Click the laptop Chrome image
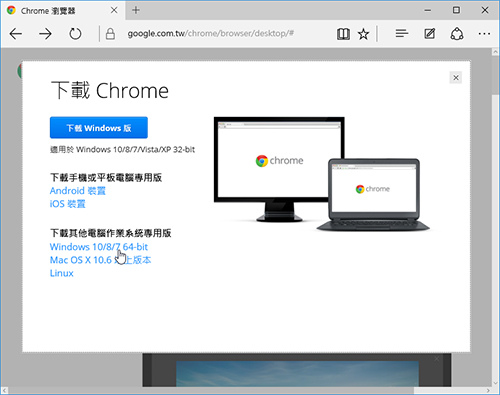Screen dimensions: 500x395 (x=373, y=195)
